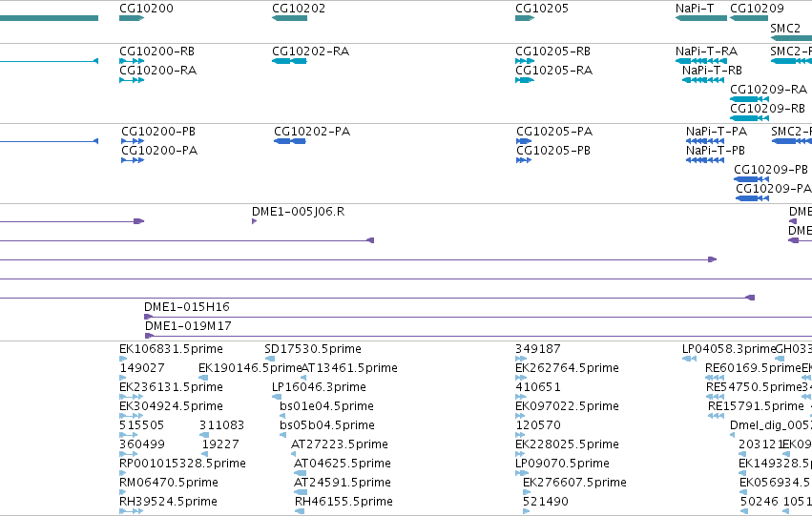Select EST label 410651

(538, 387)
